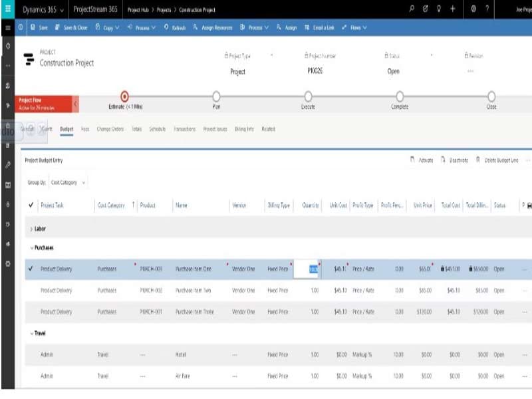Click the Delete Budget Line trash icon
The height and width of the screenshot is (399, 532).
pos(478,160)
